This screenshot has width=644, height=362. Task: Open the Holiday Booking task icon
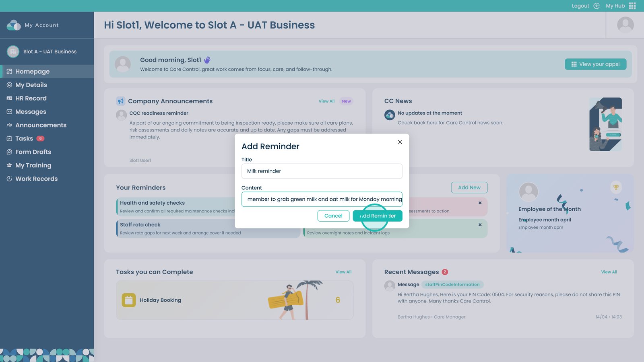[x=129, y=300]
